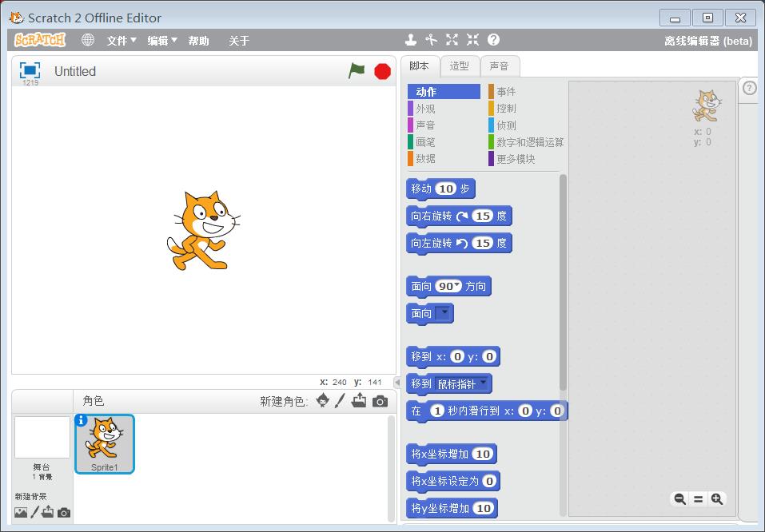Screen dimensions: 765x532
Task: Take new sprite from camera
Action: tap(380, 401)
